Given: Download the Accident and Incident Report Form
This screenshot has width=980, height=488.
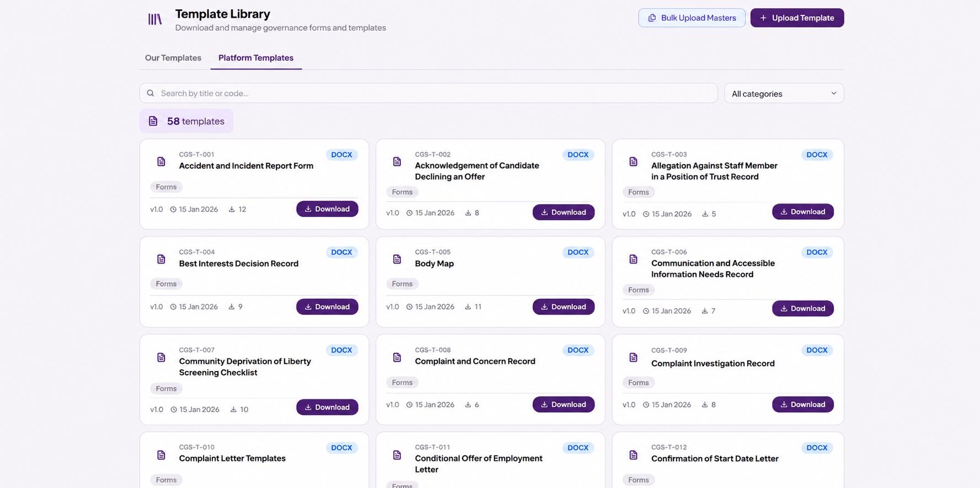Looking at the screenshot, I should click(x=327, y=209).
